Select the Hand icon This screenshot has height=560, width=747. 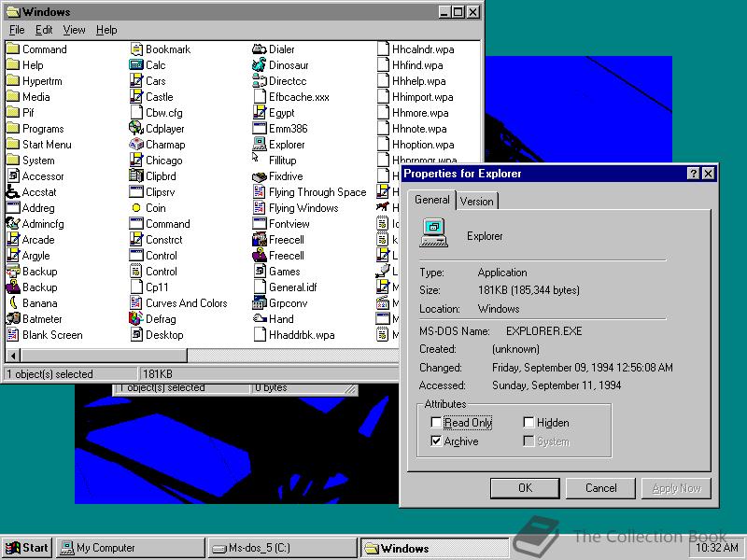pyautogui.click(x=260, y=318)
